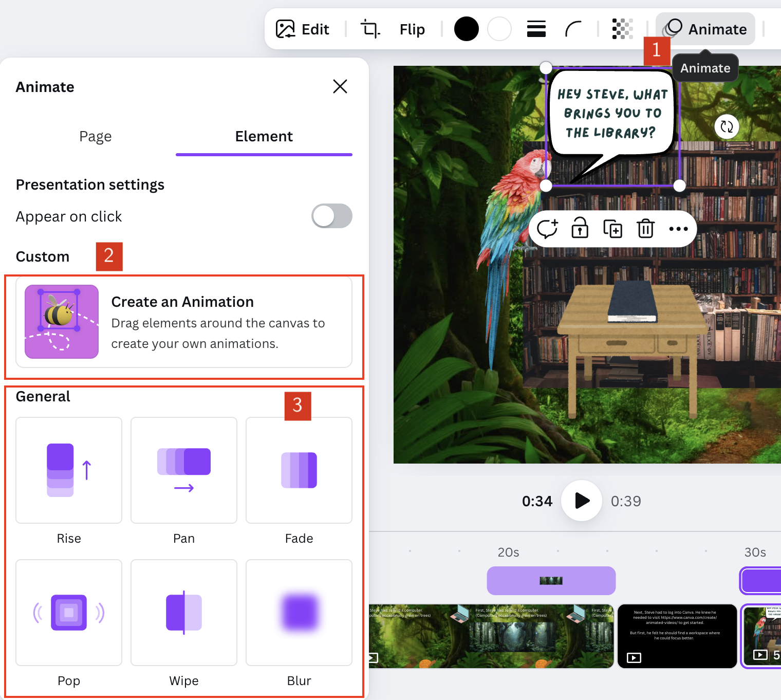The width and height of the screenshot is (781, 700).
Task: Open the border weight lines icon
Action: pyautogui.click(x=536, y=29)
